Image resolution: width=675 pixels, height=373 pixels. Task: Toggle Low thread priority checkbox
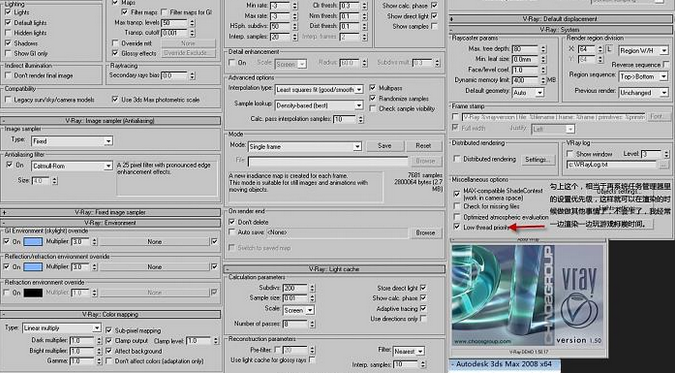tap(457, 227)
